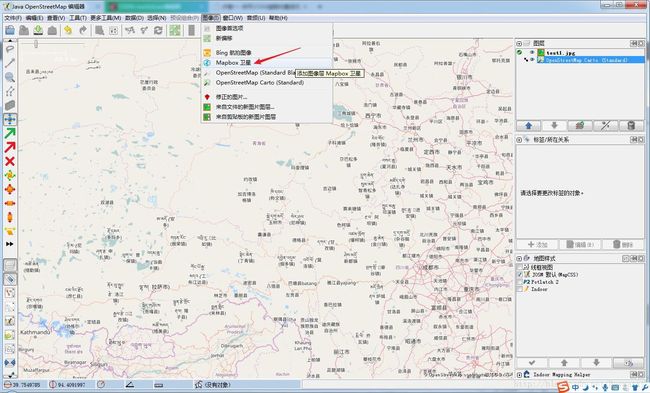
Task: Choose the zoom magnifier tool
Action: (x=10, y=77)
